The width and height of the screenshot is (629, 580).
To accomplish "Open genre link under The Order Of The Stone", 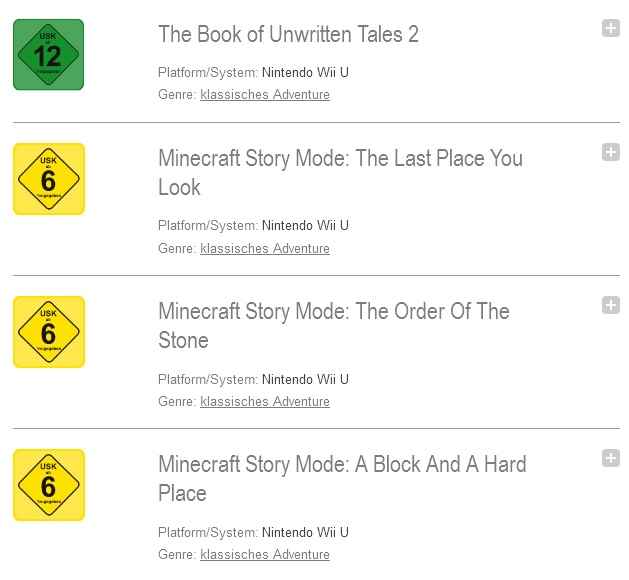I will (265, 401).
